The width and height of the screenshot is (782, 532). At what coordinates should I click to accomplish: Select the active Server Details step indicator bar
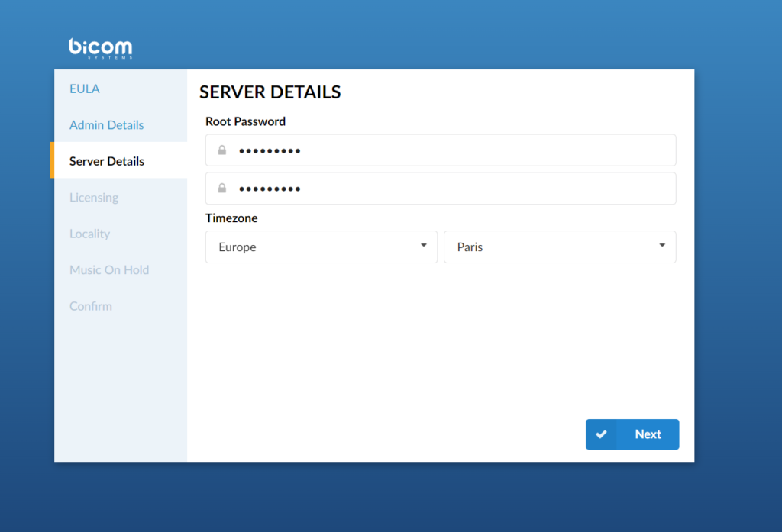point(50,160)
